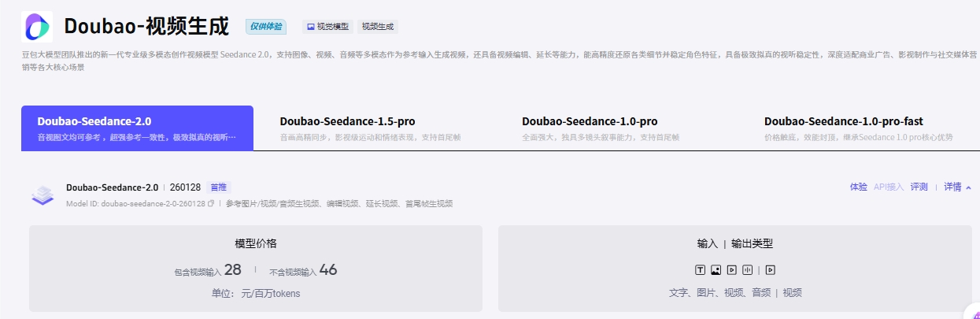980x319 pixels.
Task: Click the API接入 link
Action: pyautogui.click(x=889, y=187)
